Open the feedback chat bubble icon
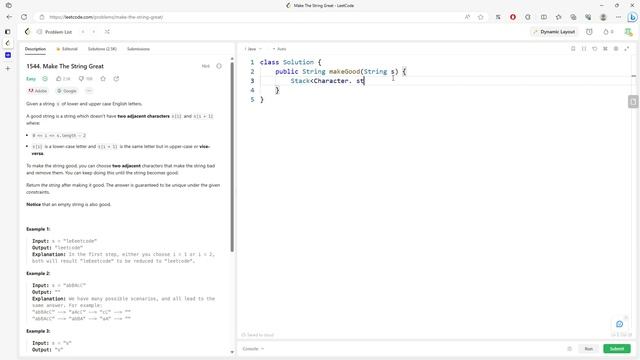 click(620, 324)
